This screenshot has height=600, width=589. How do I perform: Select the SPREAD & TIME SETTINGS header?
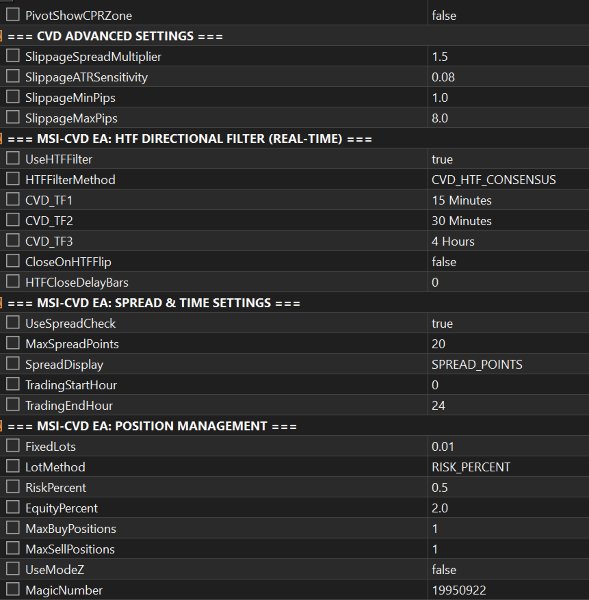294,303
